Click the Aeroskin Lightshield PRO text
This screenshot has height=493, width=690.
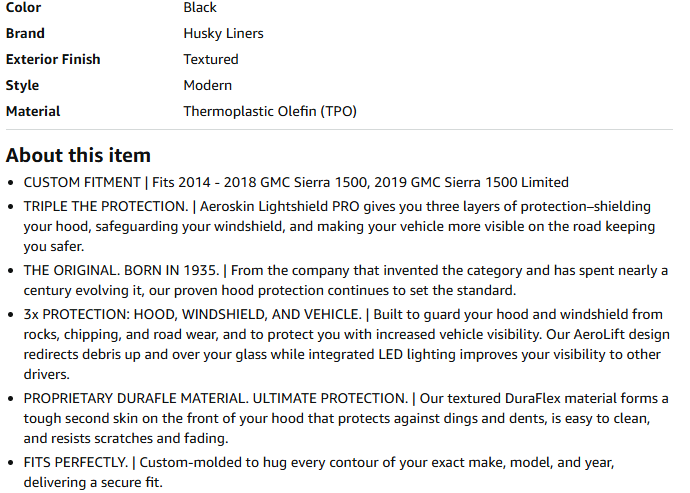click(279, 206)
